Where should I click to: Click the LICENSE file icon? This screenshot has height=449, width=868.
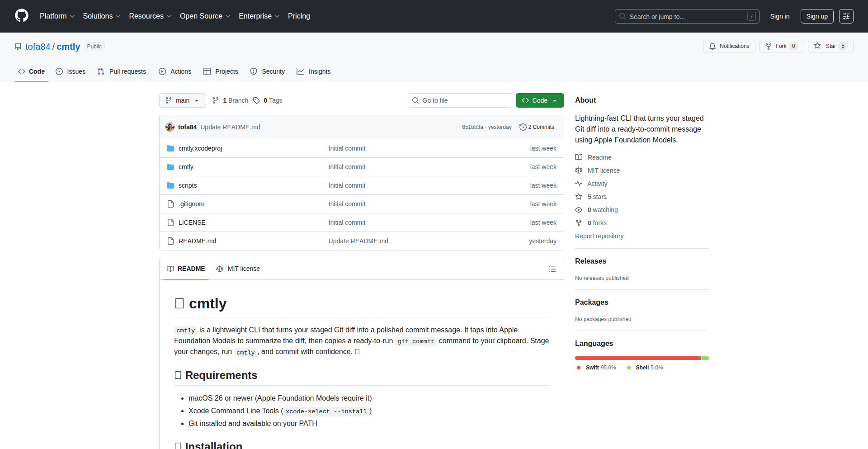(x=170, y=222)
